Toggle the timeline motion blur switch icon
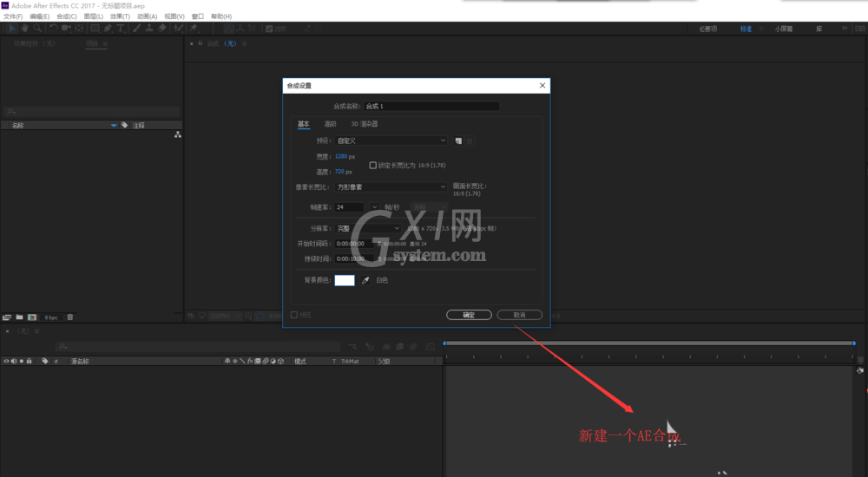 click(x=413, y=347)
